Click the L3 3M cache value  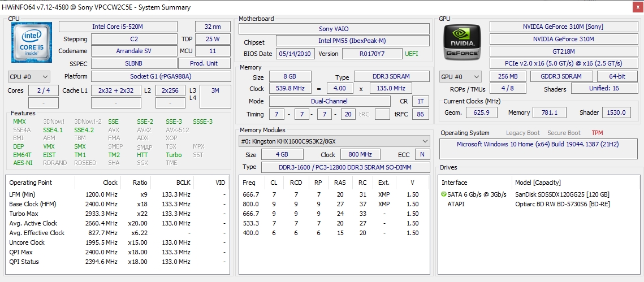(x=215, y=97)
